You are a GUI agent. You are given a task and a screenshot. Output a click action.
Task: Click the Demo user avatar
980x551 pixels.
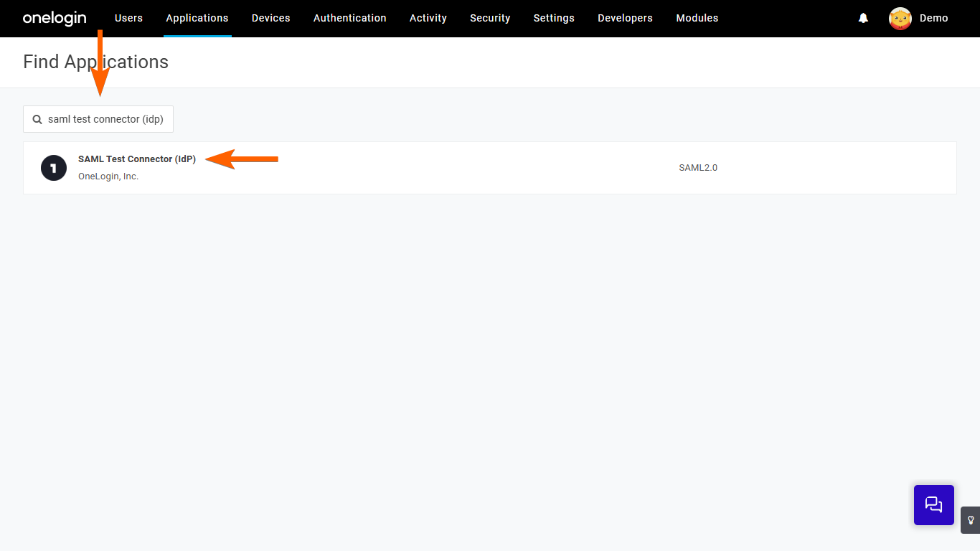click(900, 18)
